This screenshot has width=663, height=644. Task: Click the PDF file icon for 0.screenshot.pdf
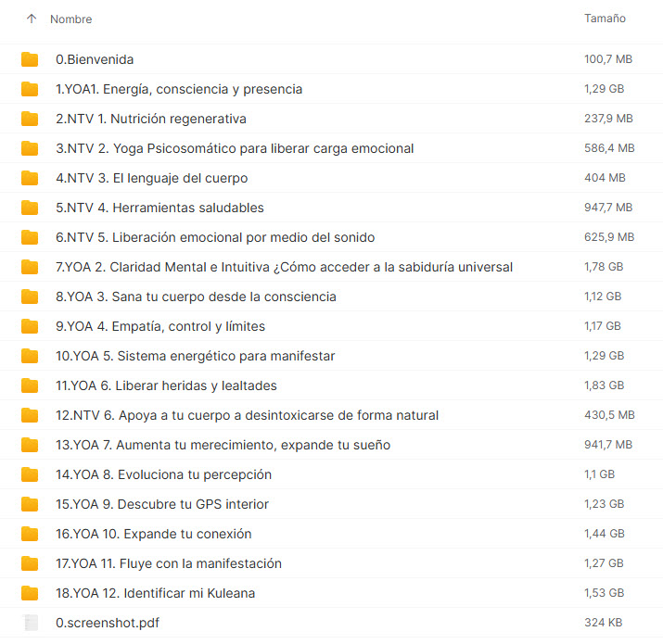coord(30,623)
